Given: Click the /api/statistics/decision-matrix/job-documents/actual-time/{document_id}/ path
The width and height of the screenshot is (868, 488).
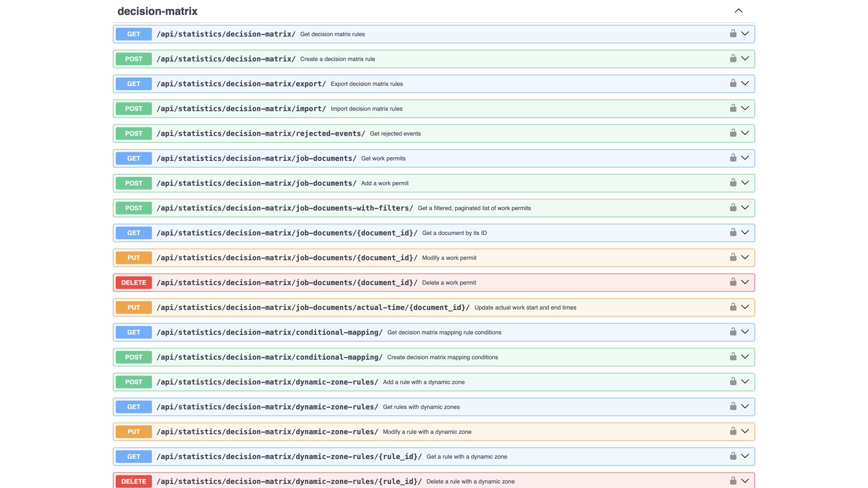Looking at the screenshot, I should [x=313, y=307].
